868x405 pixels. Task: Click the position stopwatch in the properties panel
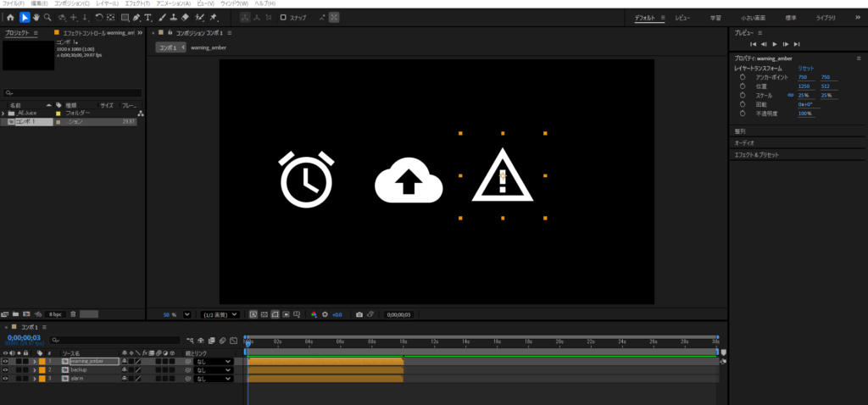[742, 86]
